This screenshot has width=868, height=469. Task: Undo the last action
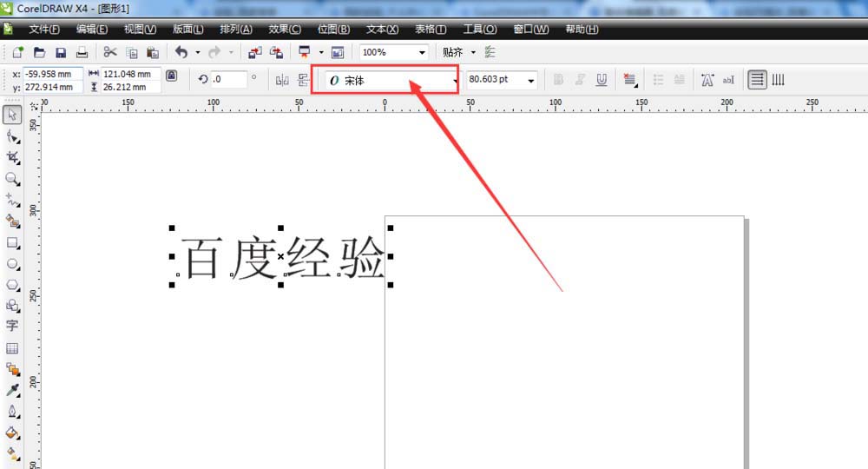pos(181,52)
